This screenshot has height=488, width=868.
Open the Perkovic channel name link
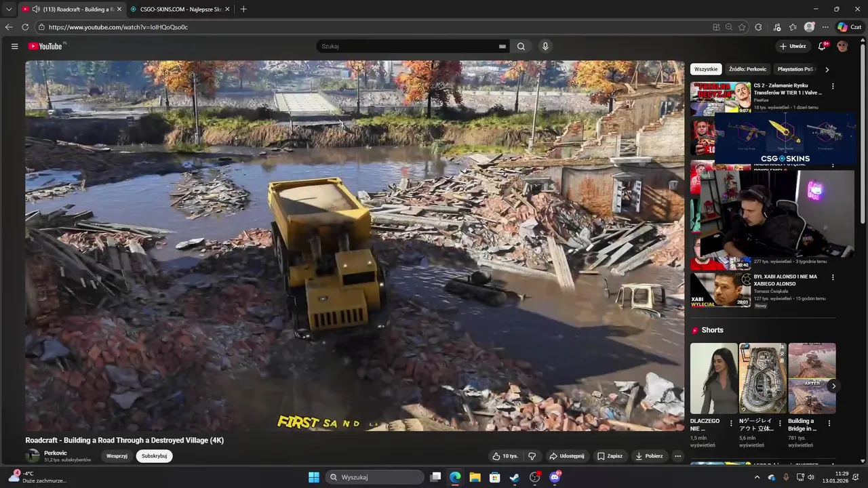(56, 453)
